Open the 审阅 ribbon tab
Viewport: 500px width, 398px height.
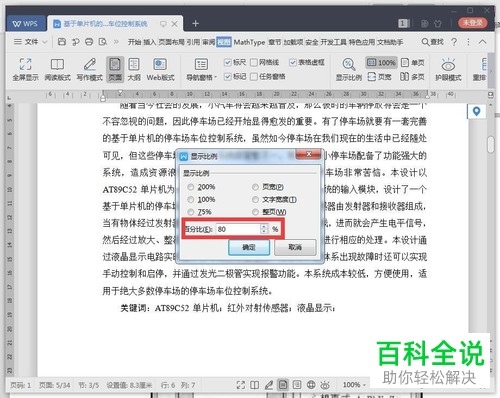pyautogui.click(x=208, y=42)
